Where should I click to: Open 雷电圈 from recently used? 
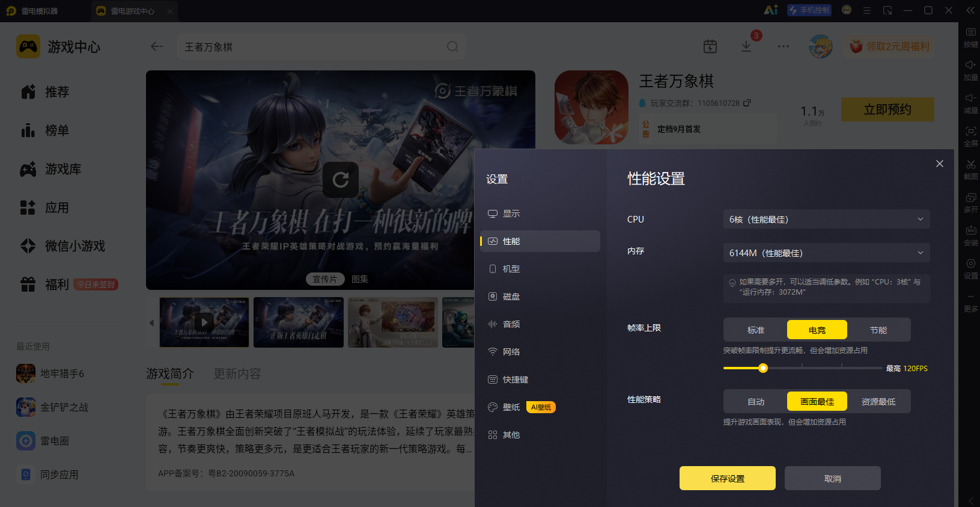[x=43, y=441]
